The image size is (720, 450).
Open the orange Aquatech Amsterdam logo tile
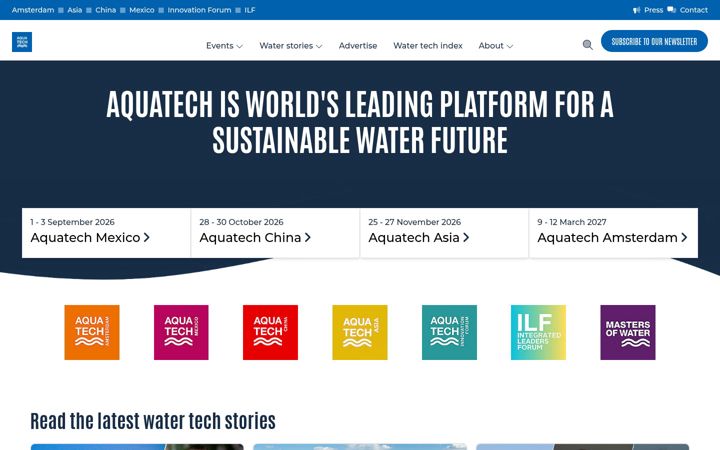tap(92, 332)
